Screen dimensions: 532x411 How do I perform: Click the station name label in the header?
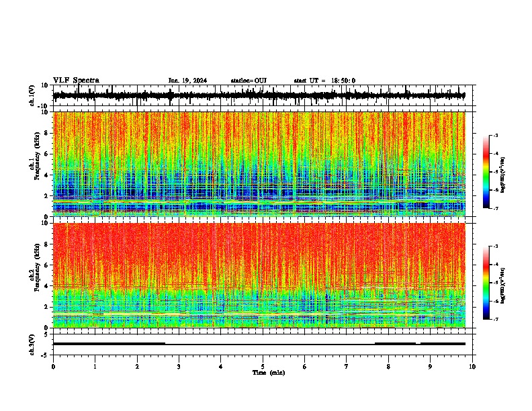point(249,81)
